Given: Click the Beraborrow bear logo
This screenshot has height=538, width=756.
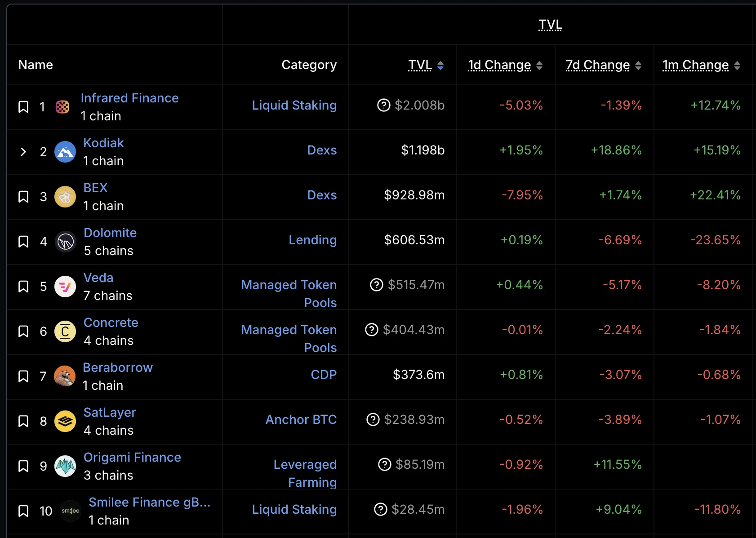Looking at the screenshot, I should coord(65,376).
